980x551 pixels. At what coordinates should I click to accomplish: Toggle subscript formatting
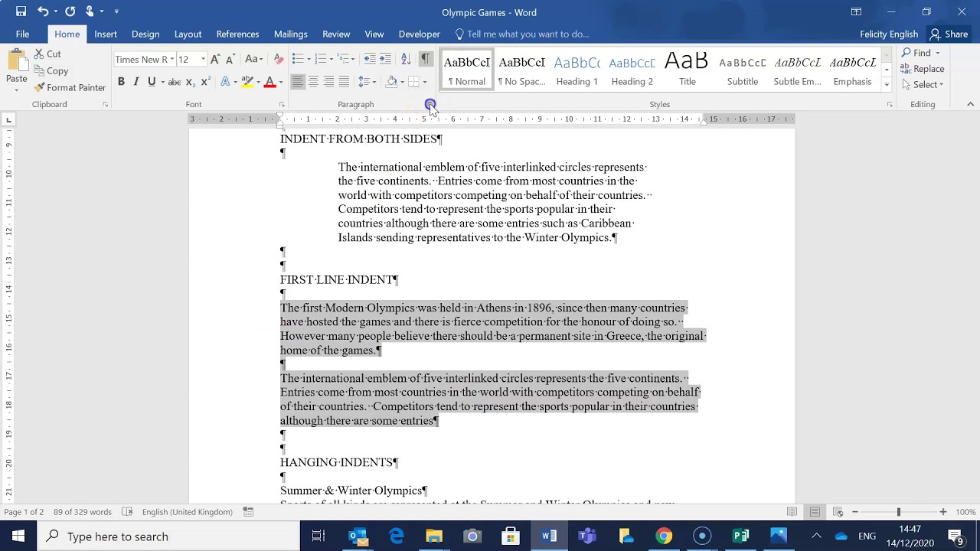click(x=190, y=82)
